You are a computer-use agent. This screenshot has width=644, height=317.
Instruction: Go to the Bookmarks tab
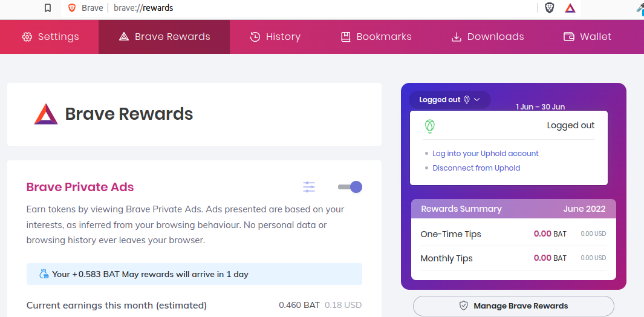point(376,36)
